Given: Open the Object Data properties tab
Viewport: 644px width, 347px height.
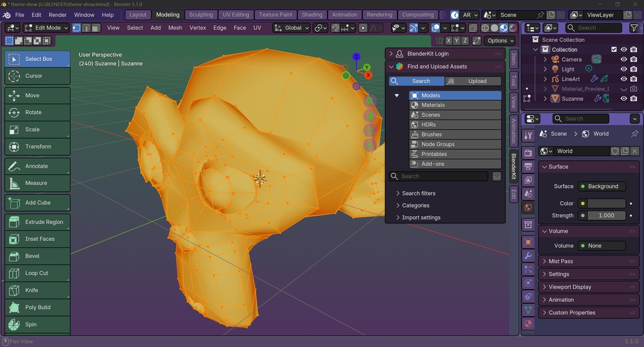Looking at the screenshot, I should tap(528, 310).
